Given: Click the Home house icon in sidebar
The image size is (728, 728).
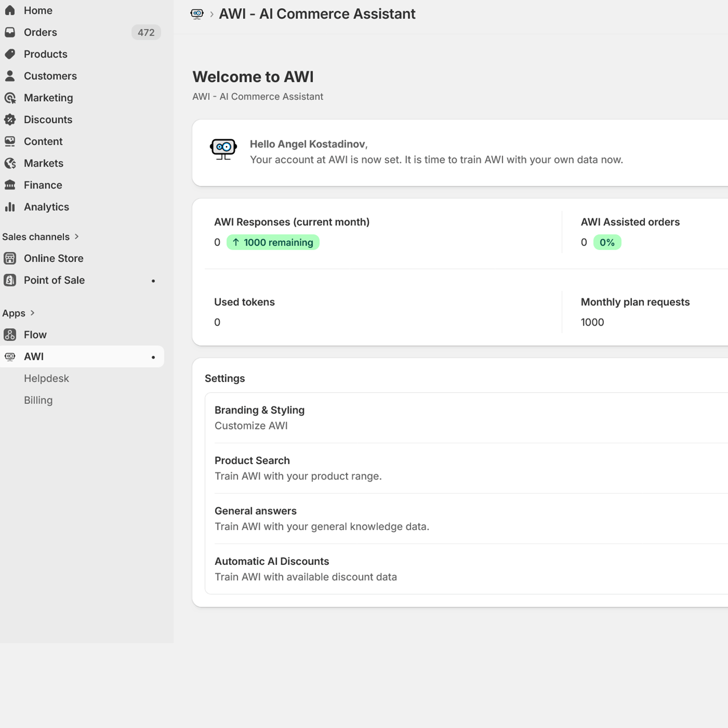Looking at the screenshot, I should tap(10, 10).
